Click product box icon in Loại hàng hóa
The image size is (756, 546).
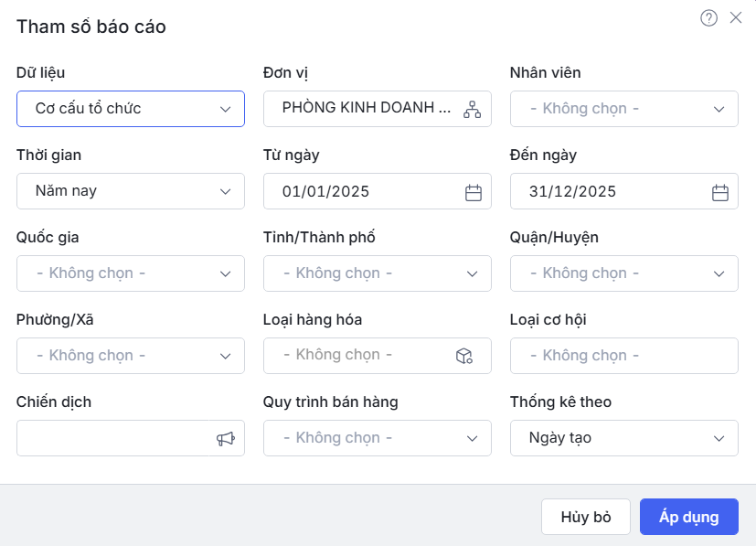click(x=463, y=356)
